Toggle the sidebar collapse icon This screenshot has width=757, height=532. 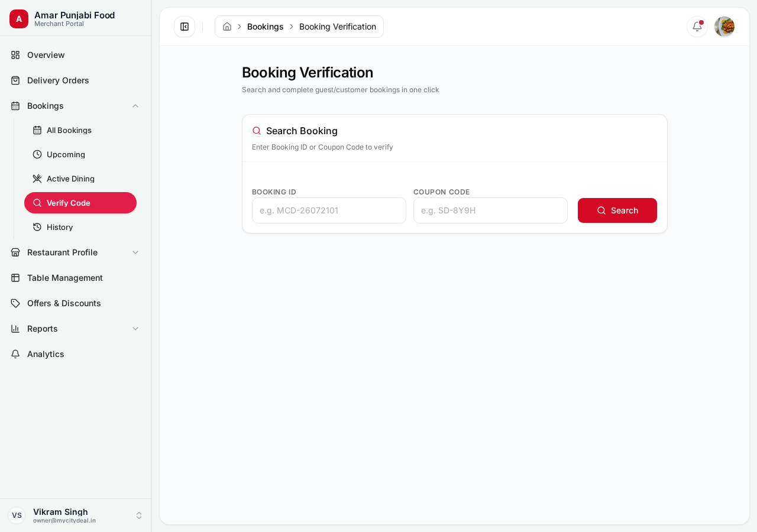tap(185, 27)
